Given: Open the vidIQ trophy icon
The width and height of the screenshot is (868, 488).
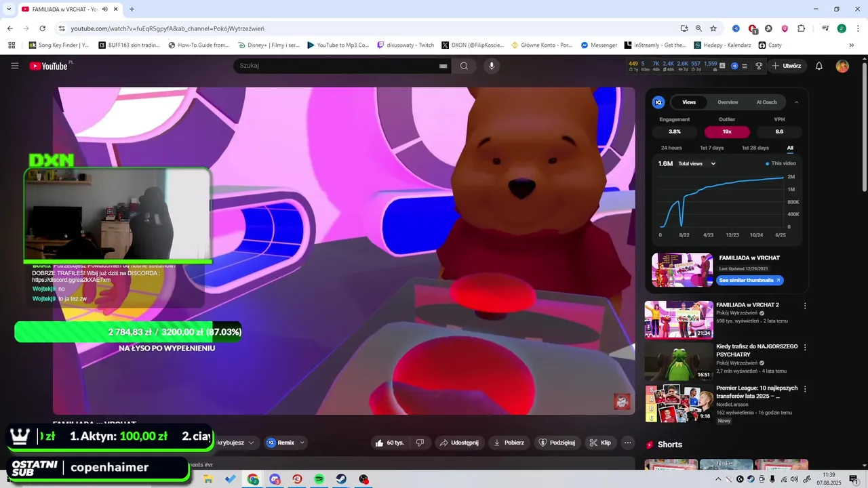Looking at the screenshot, I should click(759, 66).
